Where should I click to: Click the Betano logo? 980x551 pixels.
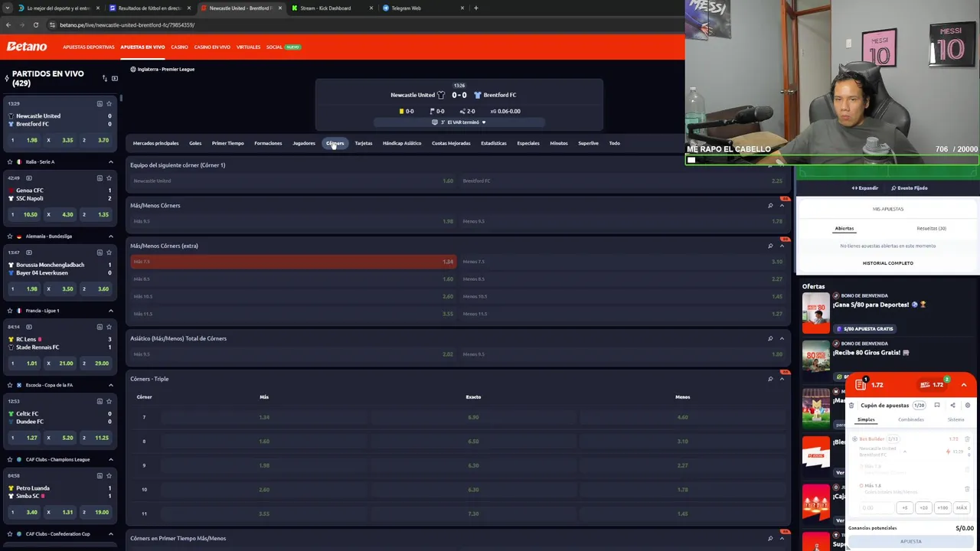click(x=27, y=47)
